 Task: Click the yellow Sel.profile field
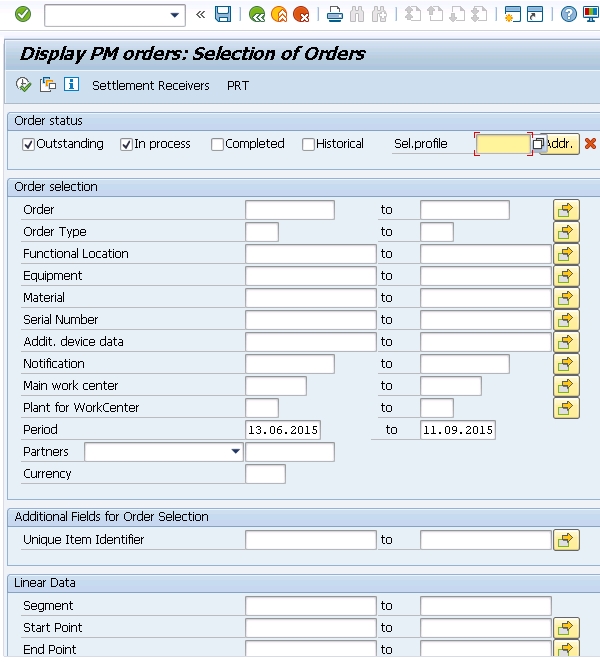503,144
